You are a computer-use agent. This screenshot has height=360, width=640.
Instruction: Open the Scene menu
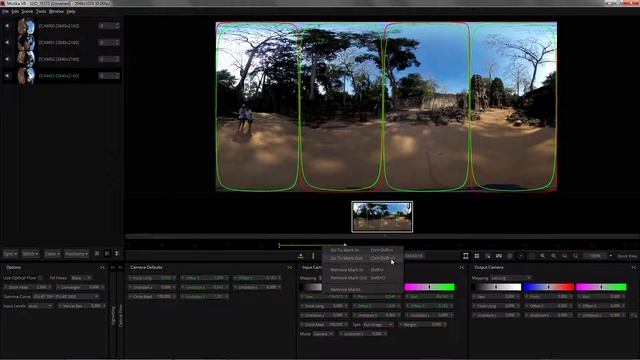coord(27,11)
